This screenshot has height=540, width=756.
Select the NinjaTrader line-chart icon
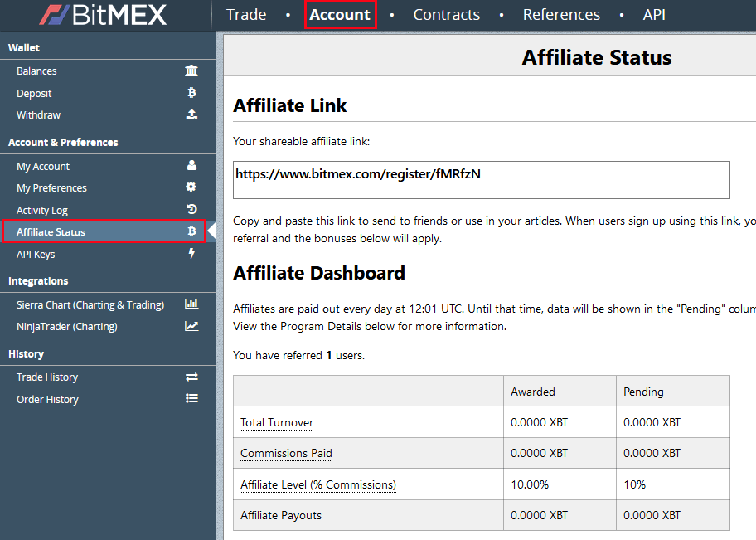(191, 326)
